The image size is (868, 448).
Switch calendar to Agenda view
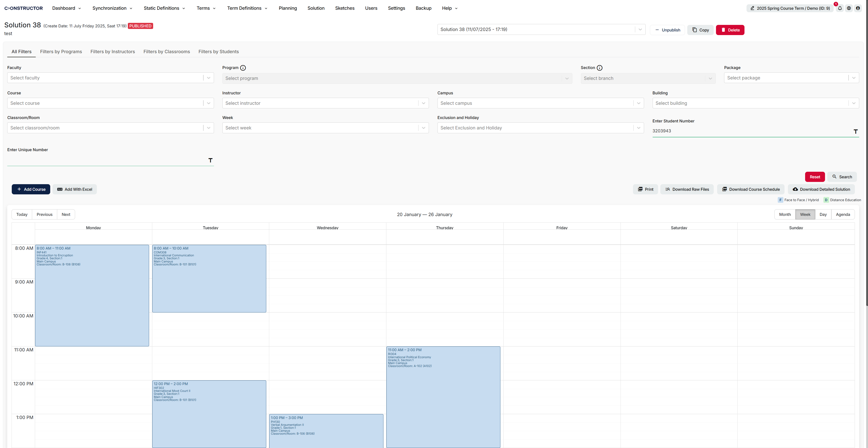click(843, 214)
